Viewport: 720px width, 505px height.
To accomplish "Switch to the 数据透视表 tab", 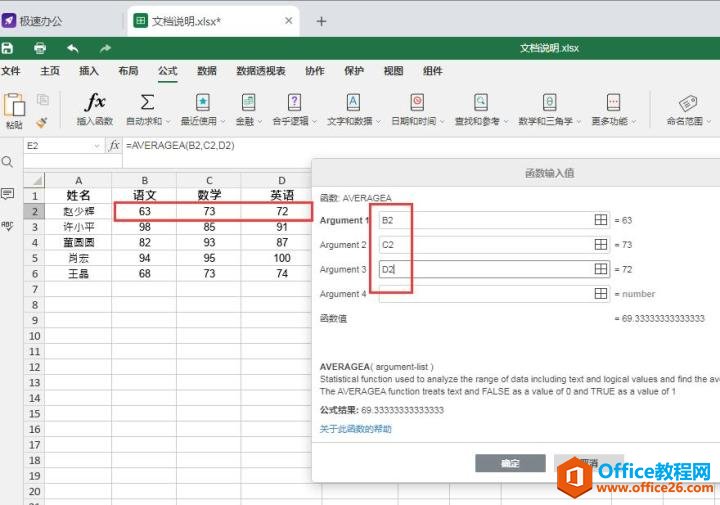I will pos(261,71).
